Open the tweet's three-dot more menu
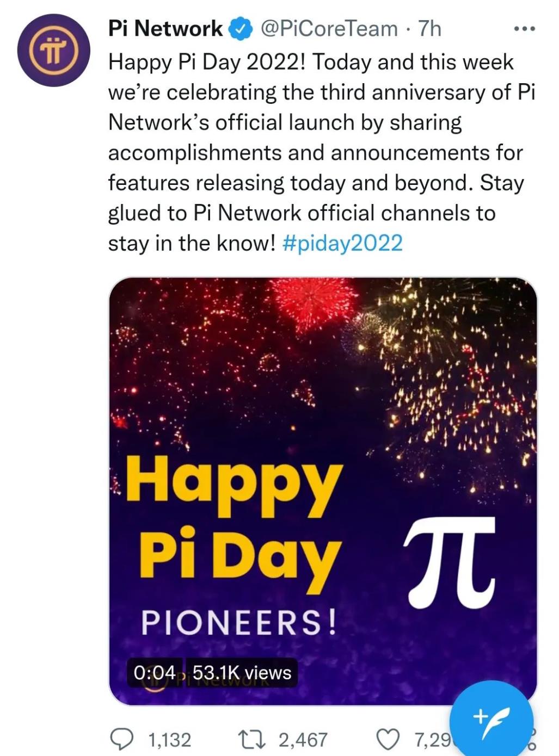 [525, 29]
